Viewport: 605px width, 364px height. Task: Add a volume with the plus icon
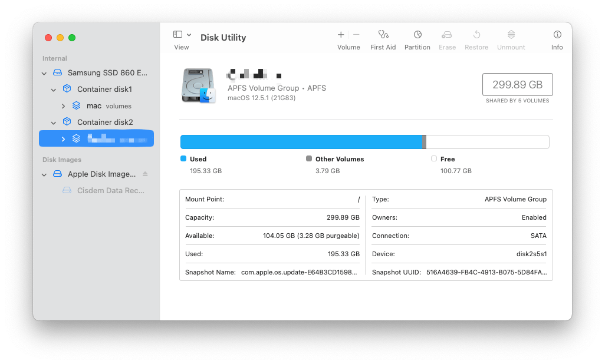(341, 35)
